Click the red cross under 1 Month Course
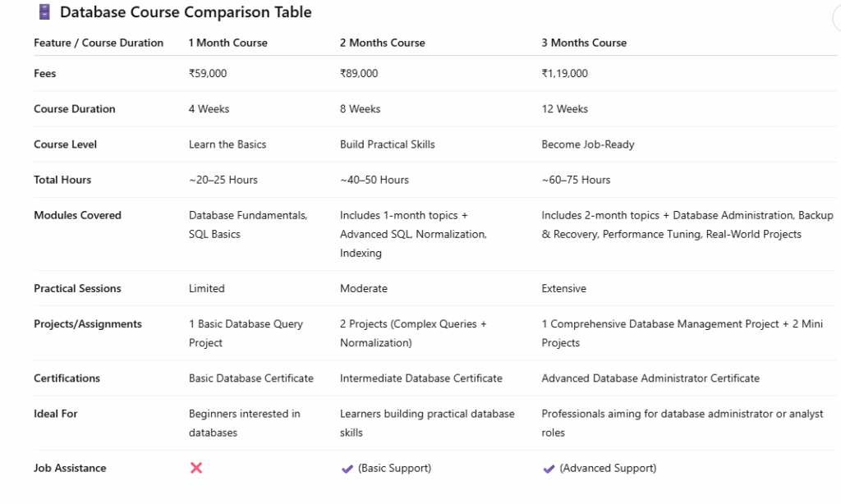The image size is (841, 504). pyautogui.click(x=196, y=468)
